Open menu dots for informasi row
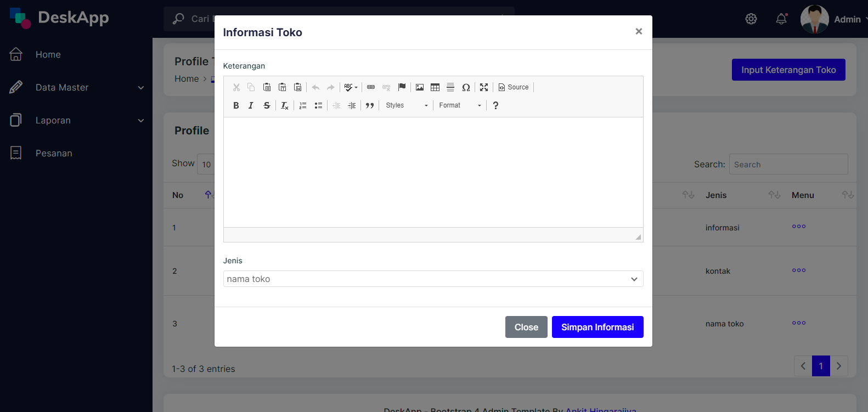The width and height of the screenshot is (868, 412). (799, 226)
